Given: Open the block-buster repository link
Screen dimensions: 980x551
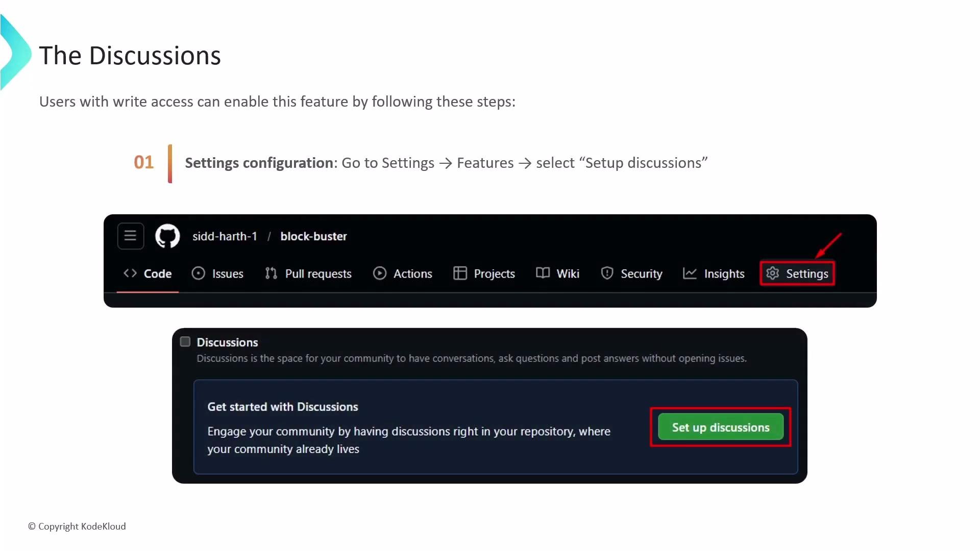Looking at the screenshot, I should coord(313,236).
